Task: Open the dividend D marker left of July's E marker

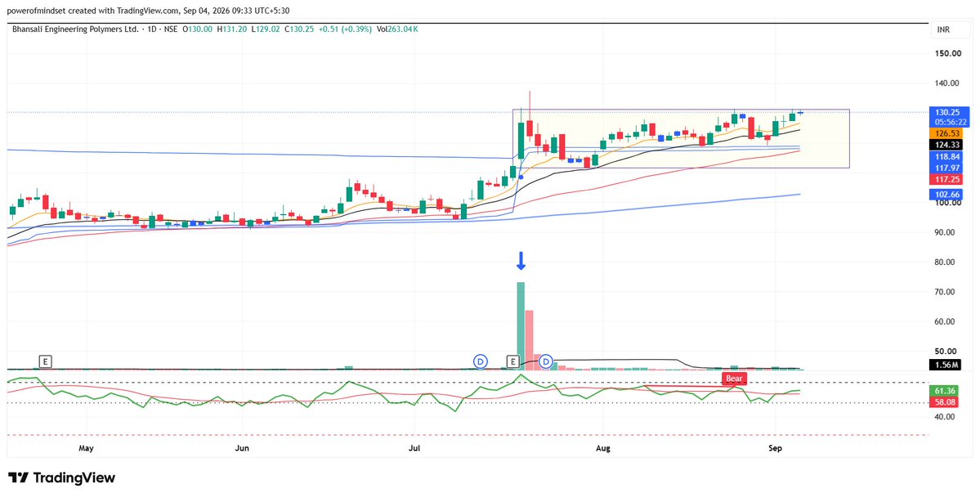Action: [x=480, y=361]
